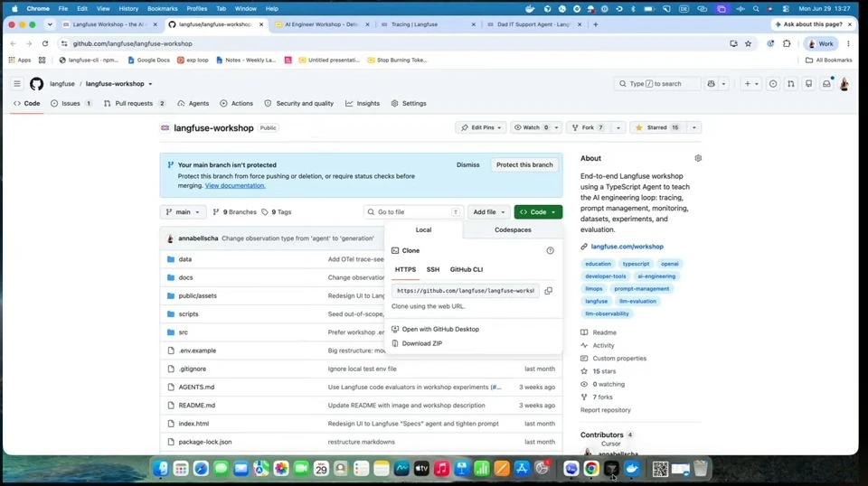Open the langfuse.com/workshop link

[627, 247]
